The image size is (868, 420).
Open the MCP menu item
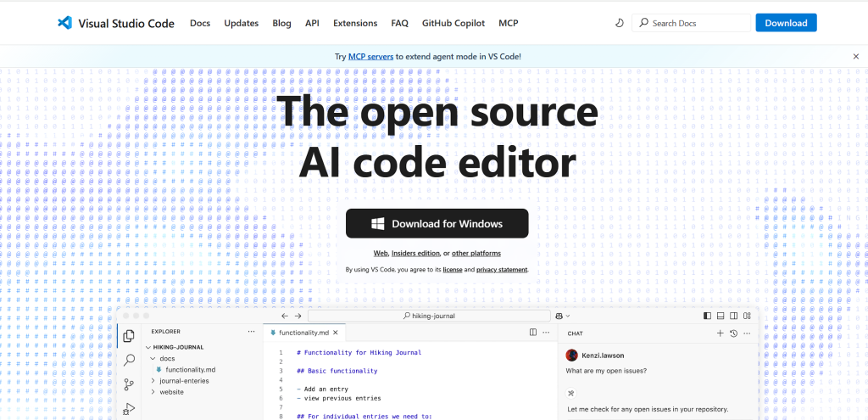[x=509, y=23]
